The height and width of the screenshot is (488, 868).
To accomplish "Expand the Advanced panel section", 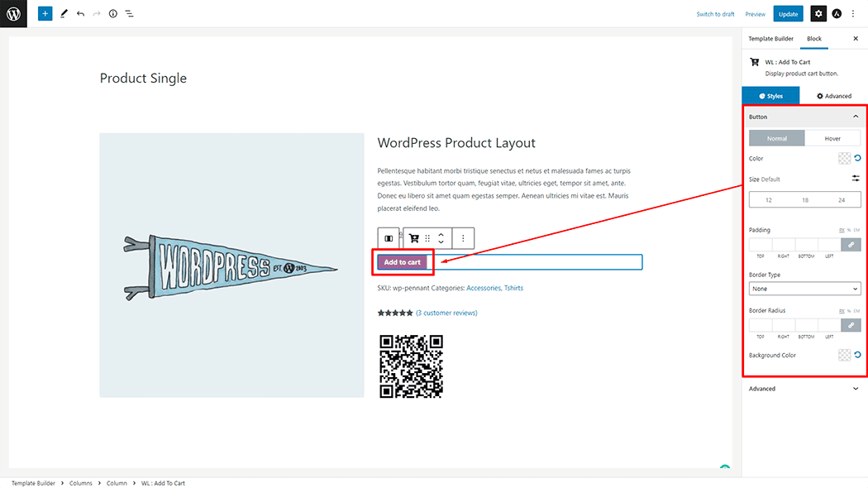I will [x=805, y=389].
